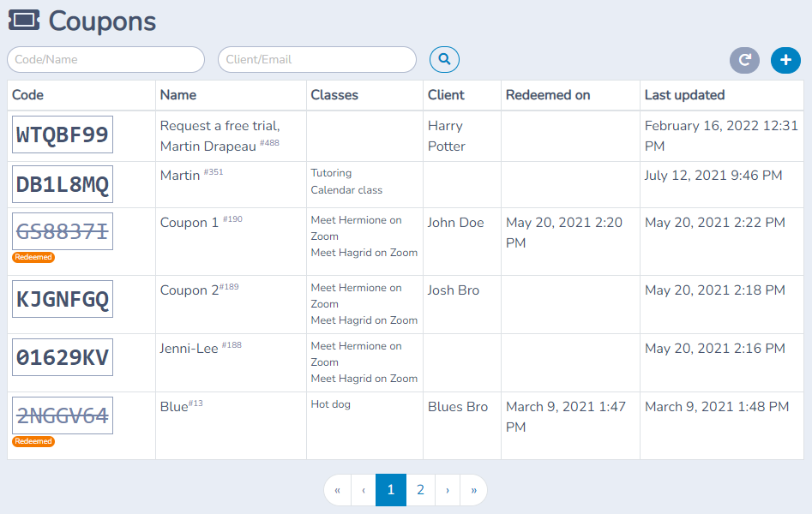812x514 pixels.
Task: Click coupon code WTQBF99
Action: point(63,134)
